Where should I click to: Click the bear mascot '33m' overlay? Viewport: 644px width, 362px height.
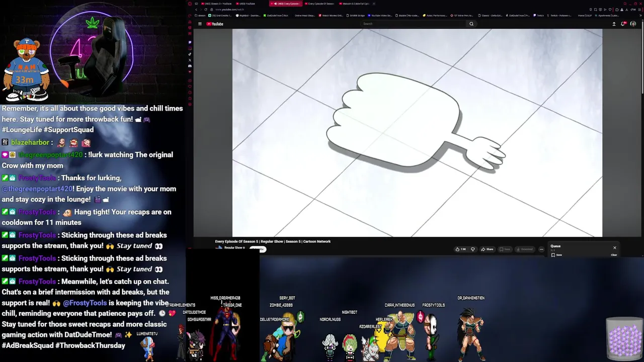(26, 69)
